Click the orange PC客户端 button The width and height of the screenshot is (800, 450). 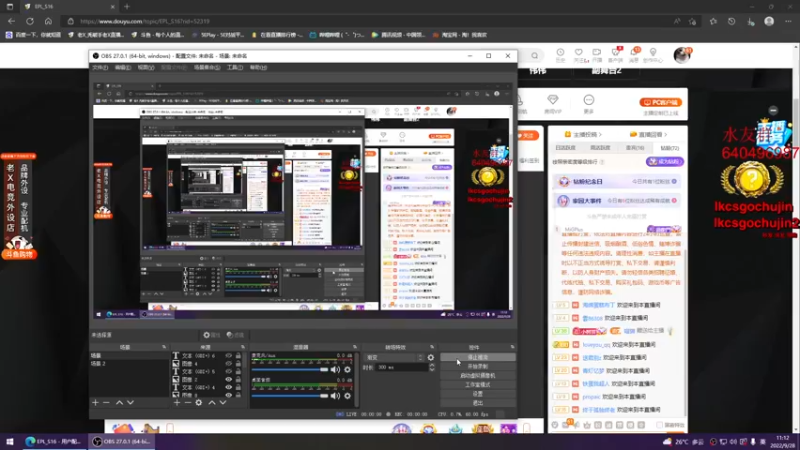[660, 103]
